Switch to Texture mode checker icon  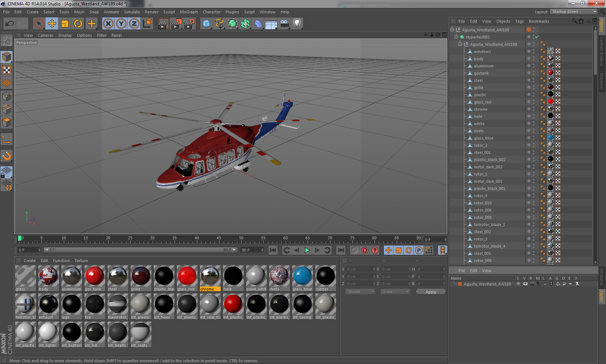click(x=7, y=70)
